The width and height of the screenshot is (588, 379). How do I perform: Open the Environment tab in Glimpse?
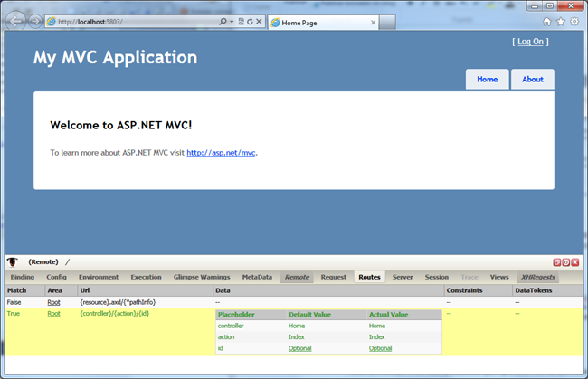pyautogui.click(x=98, y=277)
